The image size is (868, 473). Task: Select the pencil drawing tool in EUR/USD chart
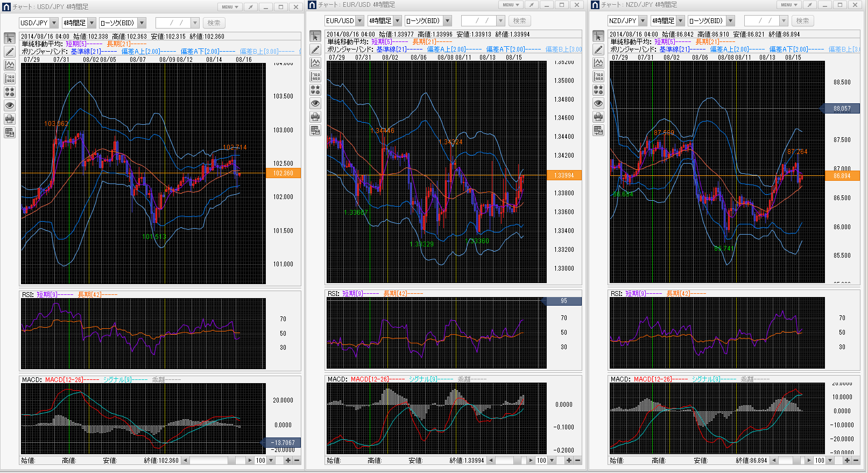click(x=315, y=50)
